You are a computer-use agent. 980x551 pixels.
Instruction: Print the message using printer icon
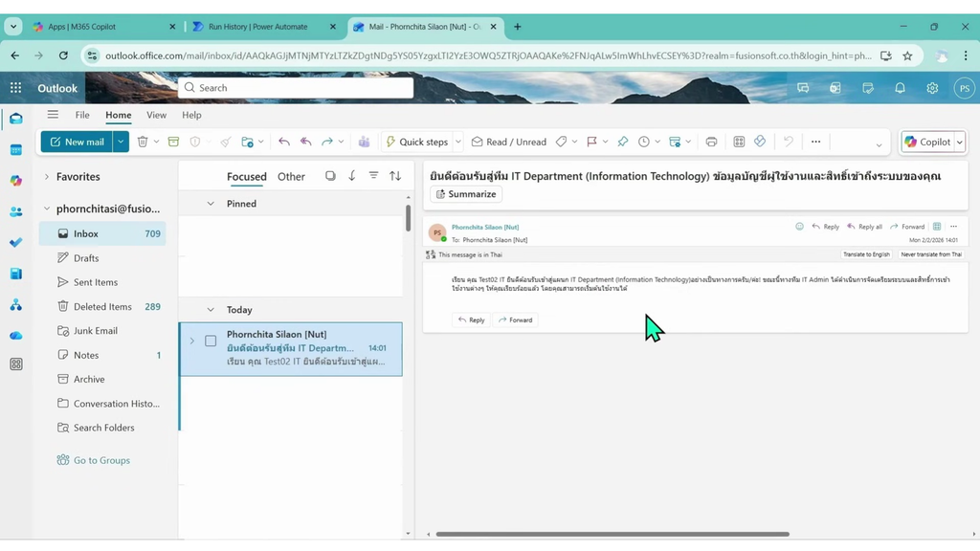click(711, 142)
